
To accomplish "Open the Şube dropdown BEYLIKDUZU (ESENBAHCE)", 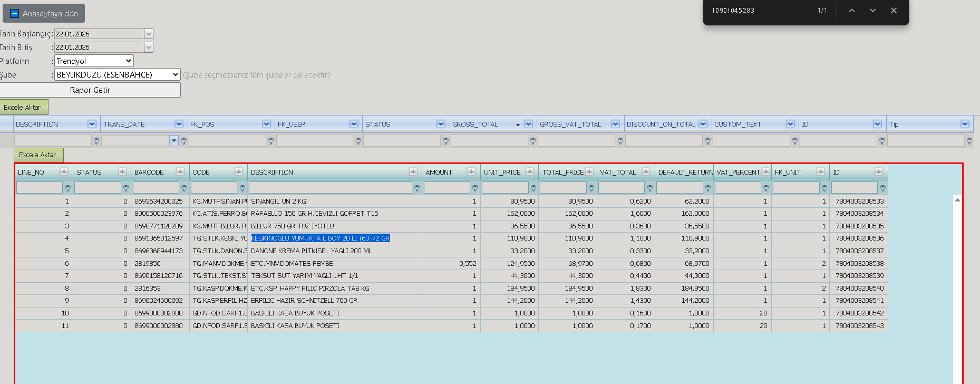I will click(118, 74).
